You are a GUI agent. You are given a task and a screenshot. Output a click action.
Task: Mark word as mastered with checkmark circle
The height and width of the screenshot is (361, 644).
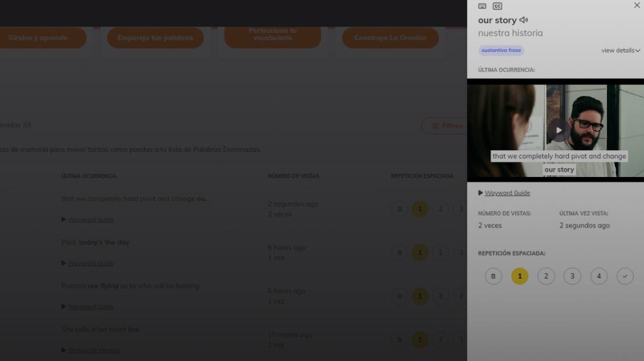(625, 276)
